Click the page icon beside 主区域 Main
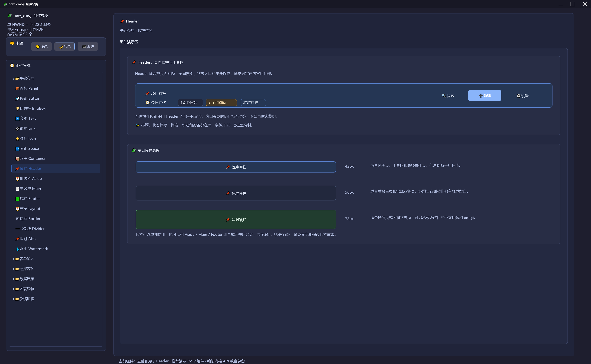Image resolution: width=591 pixels, height=364 pixels. coord(17,189)
